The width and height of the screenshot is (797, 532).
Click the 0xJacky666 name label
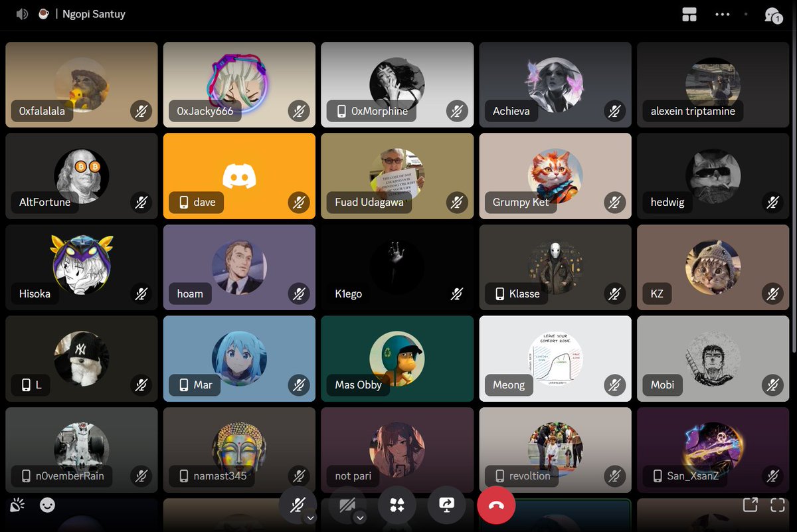click(205, 112)
